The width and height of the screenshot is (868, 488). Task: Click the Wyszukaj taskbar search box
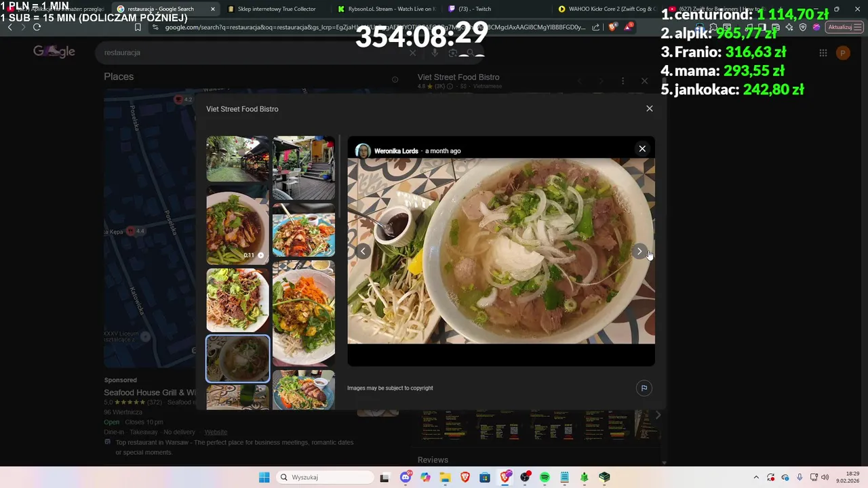tap(325, 477)
